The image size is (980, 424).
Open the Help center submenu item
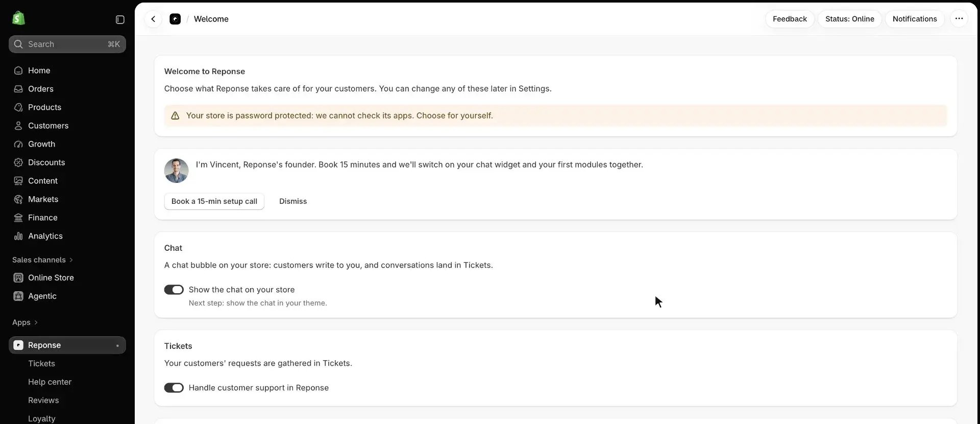click(50, 382)
